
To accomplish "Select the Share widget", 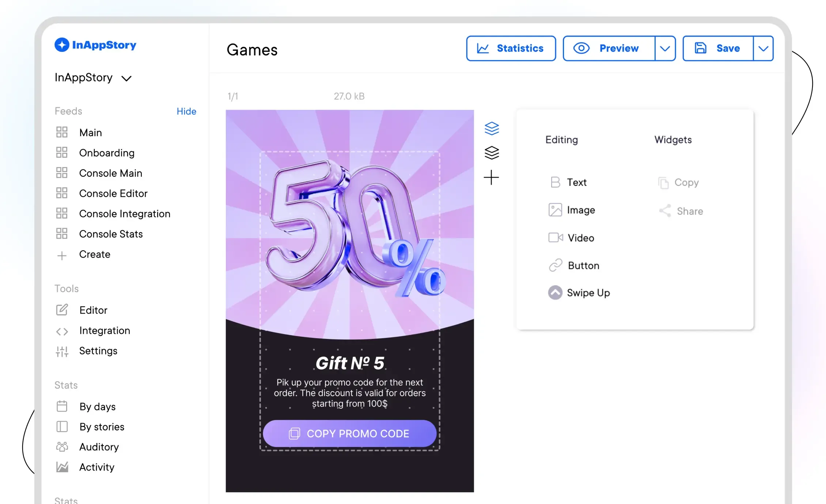I will tap(681, 211).
